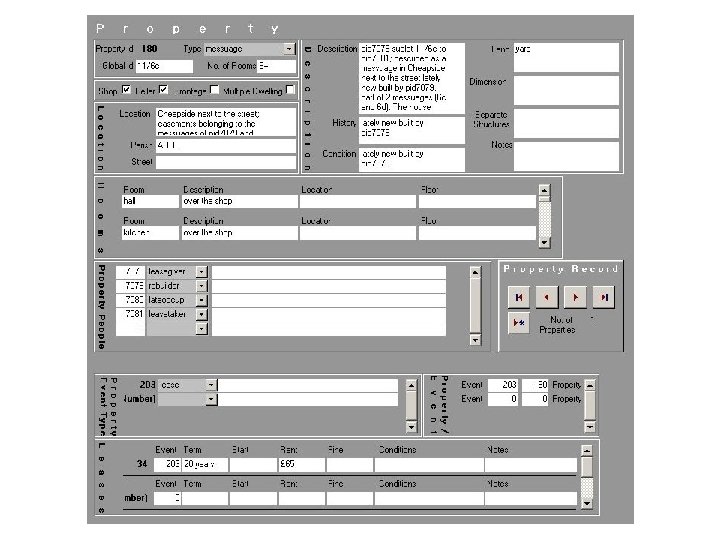Click the notes box beside leasegiver
The image size is (720, 540).
(x=329, y=272)
